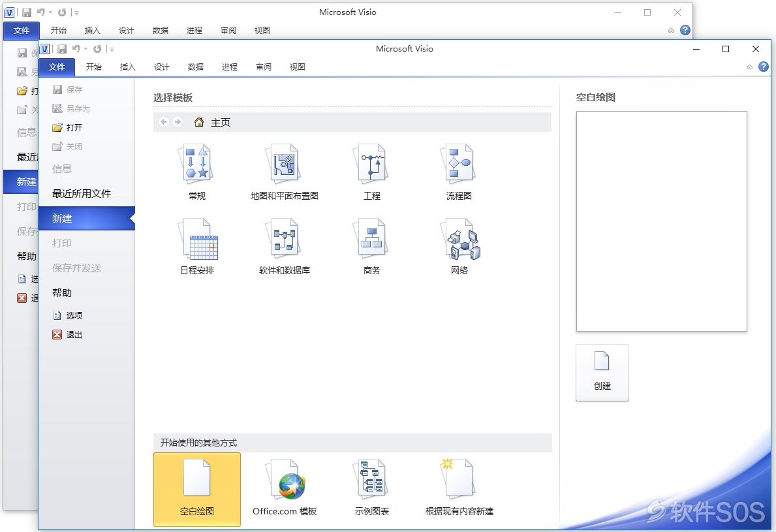The width and height of the screenshot is (776, 532).
Task: Click undo icon in back window toolbar
Action: pos(41,12)
